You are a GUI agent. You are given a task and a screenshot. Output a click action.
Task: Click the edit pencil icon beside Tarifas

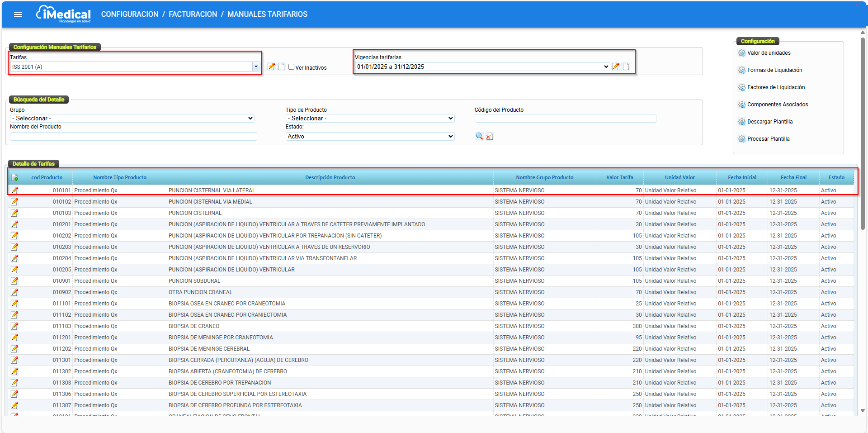tap(271, 67)
